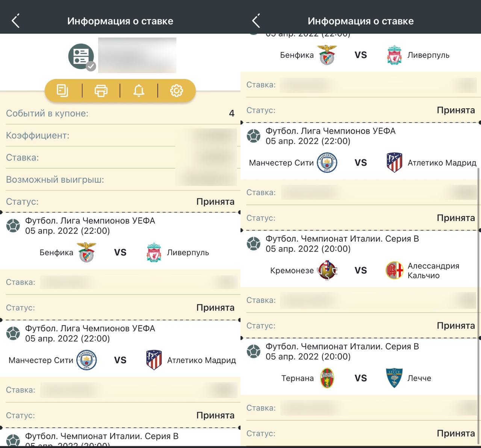
Task: Tap the Ternana club crest
Action: point(327,378)
